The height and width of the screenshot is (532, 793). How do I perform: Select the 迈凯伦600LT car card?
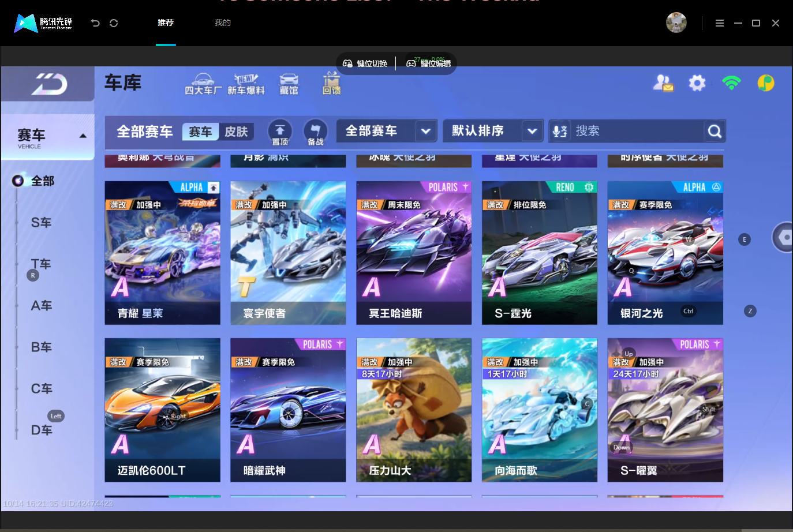[162, 410]
